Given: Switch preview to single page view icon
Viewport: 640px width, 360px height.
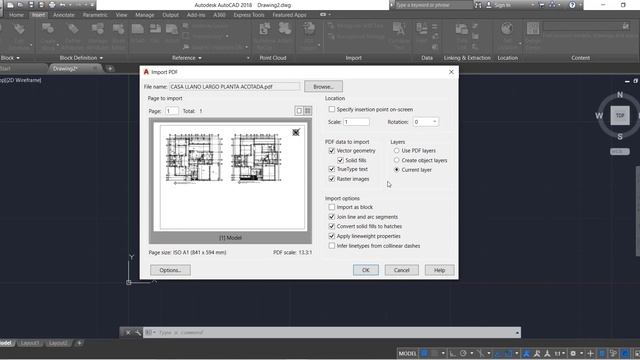Looking at the screenshot, I should point(299,111).
